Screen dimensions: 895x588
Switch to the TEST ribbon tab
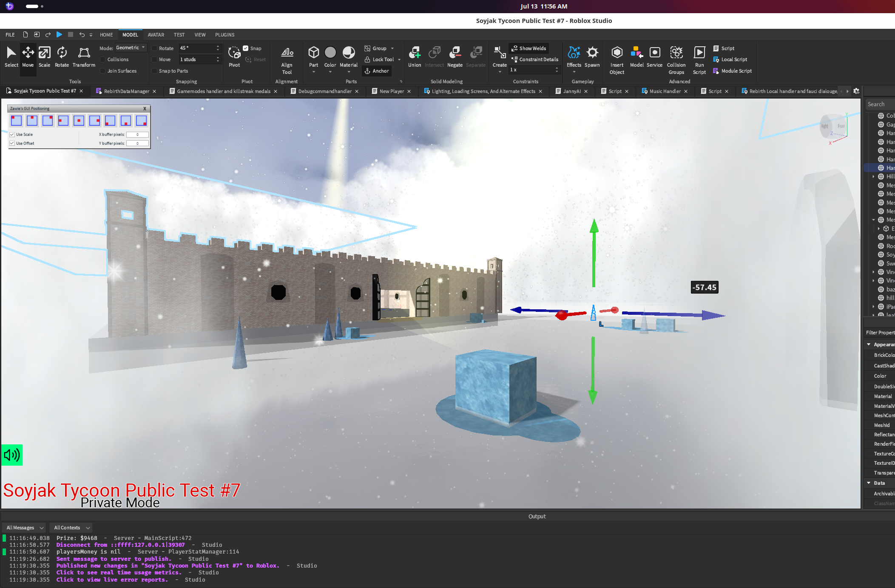pyautogui.click(x=179, y=35)
